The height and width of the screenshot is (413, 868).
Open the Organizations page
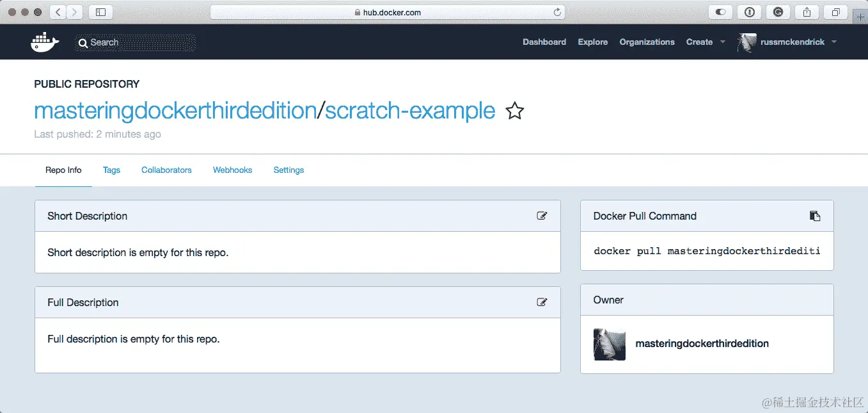click(647, 42)
